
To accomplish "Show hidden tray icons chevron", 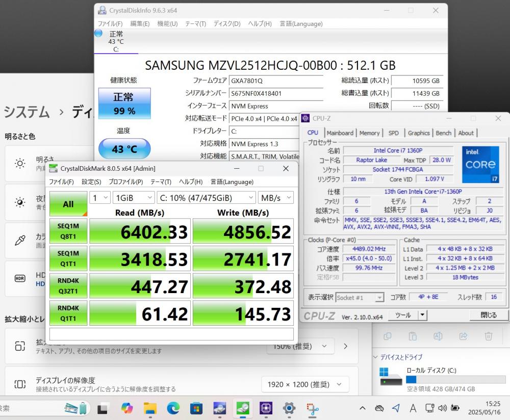I will pos(362,408).
